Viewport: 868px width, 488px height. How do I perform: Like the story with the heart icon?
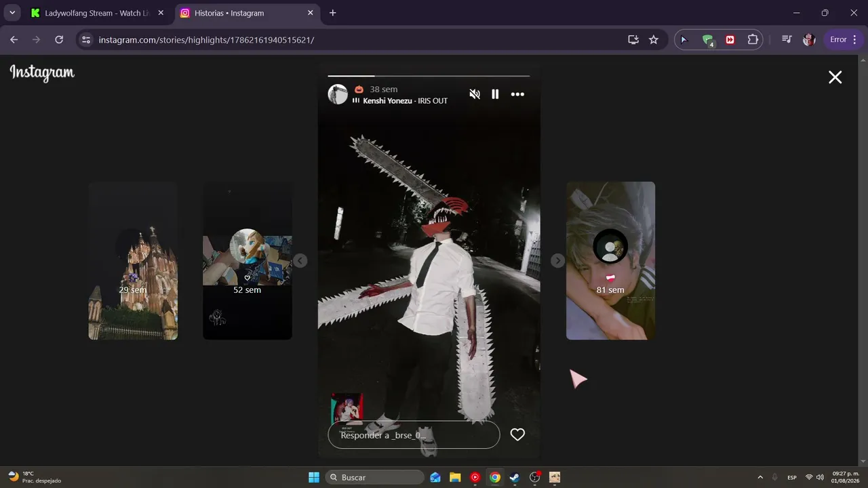click(x=517, y=435)
